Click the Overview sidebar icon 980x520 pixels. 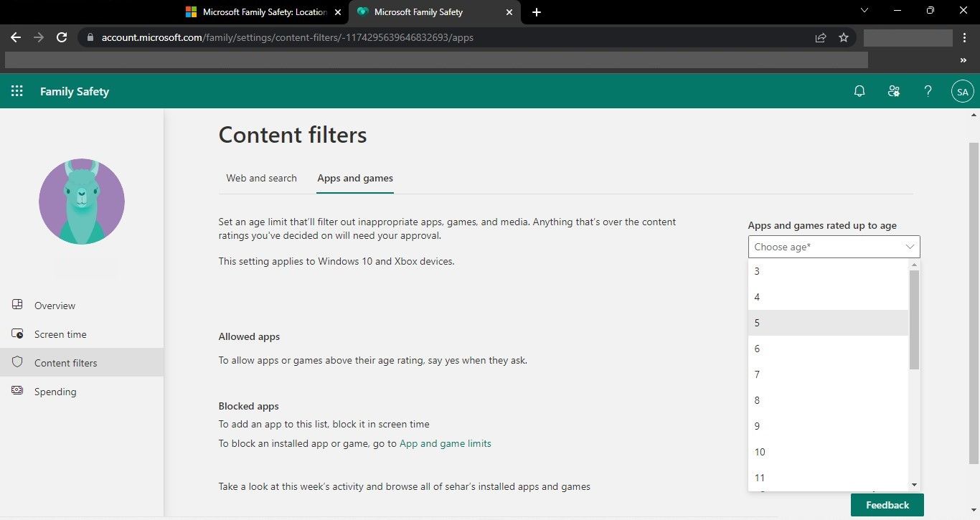(18, 305)
